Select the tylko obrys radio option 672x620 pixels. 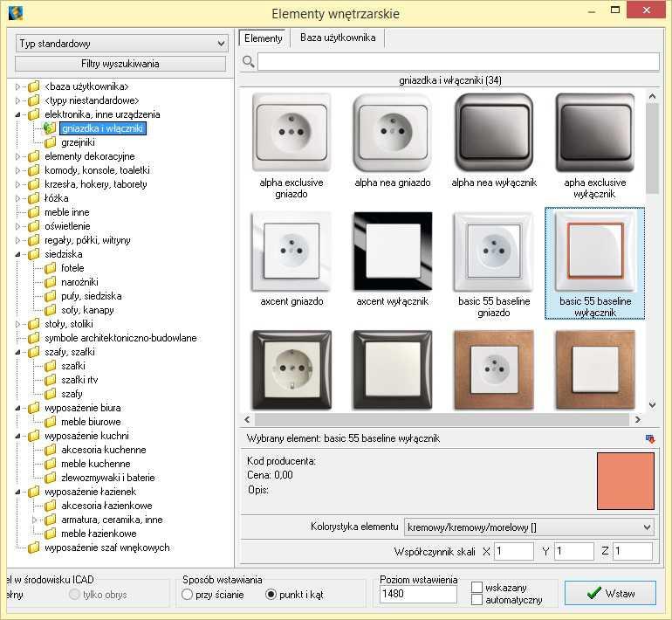point(74,595)
